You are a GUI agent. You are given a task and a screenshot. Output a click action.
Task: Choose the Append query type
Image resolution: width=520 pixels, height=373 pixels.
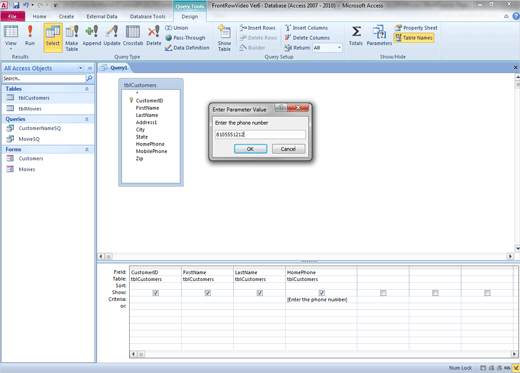92,35
